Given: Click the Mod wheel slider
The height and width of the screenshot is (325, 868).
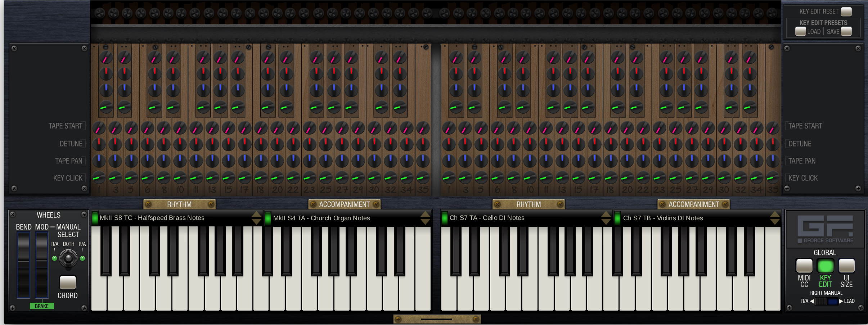Looking at the screenshot, I should [42, 265].
